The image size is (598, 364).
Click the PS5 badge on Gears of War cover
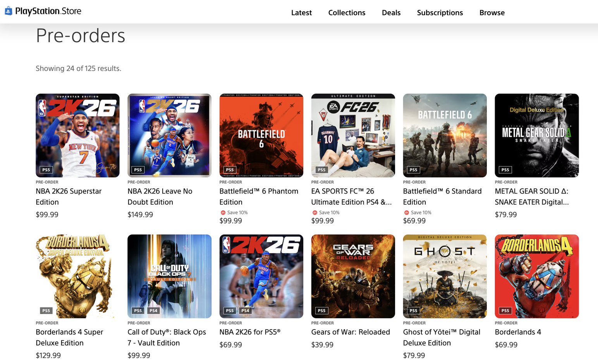click(x=321, y=311)
